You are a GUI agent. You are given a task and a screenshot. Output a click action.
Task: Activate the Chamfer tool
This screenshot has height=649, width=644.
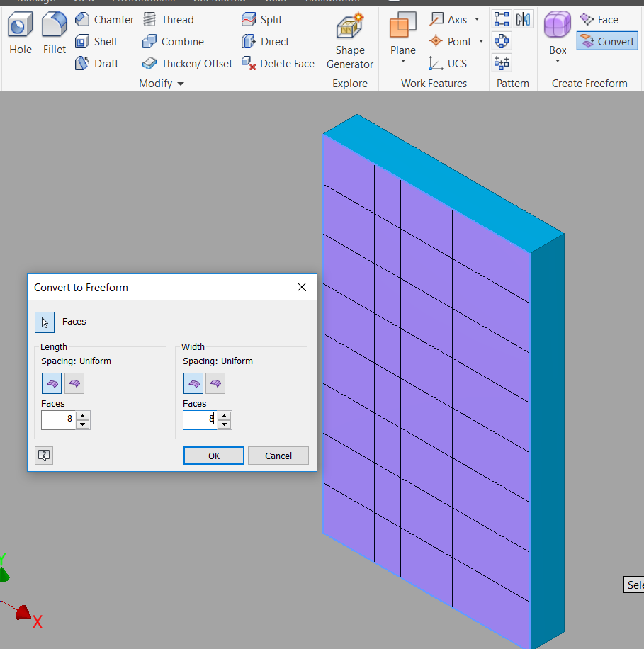pyautogui.click(x=104, y=19)
